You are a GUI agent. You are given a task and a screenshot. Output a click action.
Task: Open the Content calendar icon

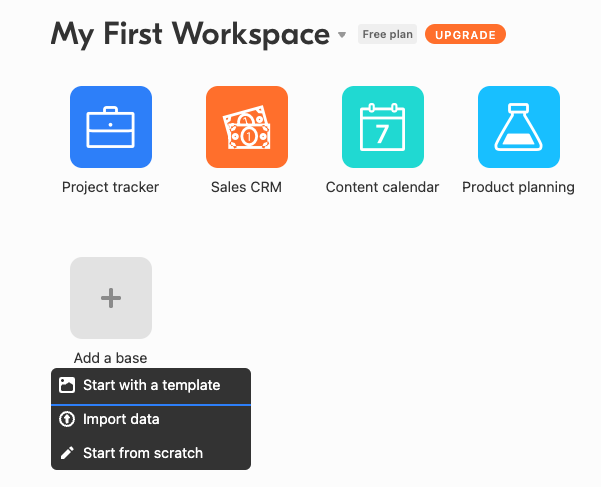(383, 127)
